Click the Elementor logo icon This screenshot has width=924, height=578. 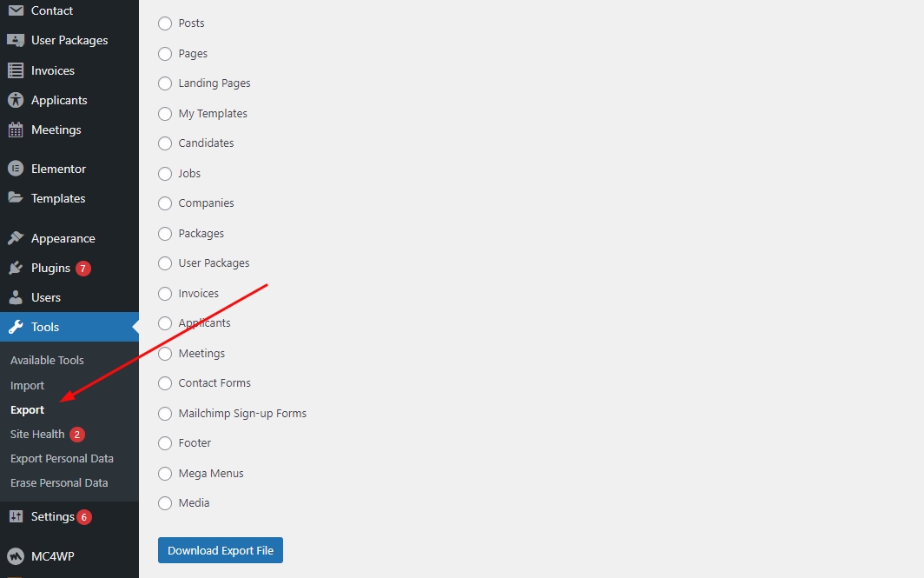16,169
